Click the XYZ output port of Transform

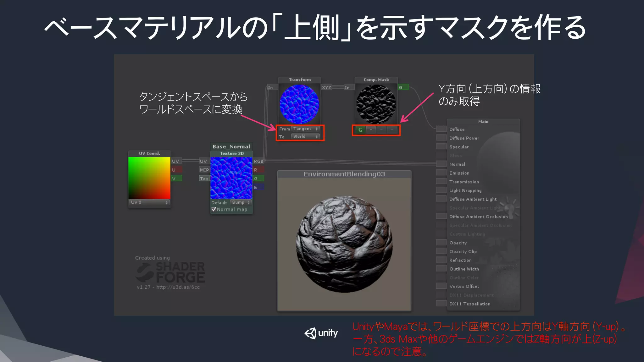coord(326,87)
